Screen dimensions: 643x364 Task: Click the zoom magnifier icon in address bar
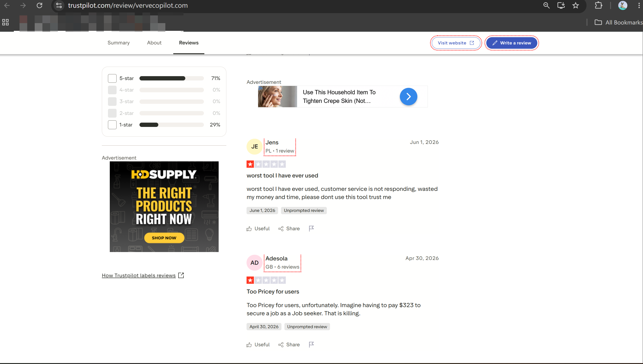click(546, 5)
